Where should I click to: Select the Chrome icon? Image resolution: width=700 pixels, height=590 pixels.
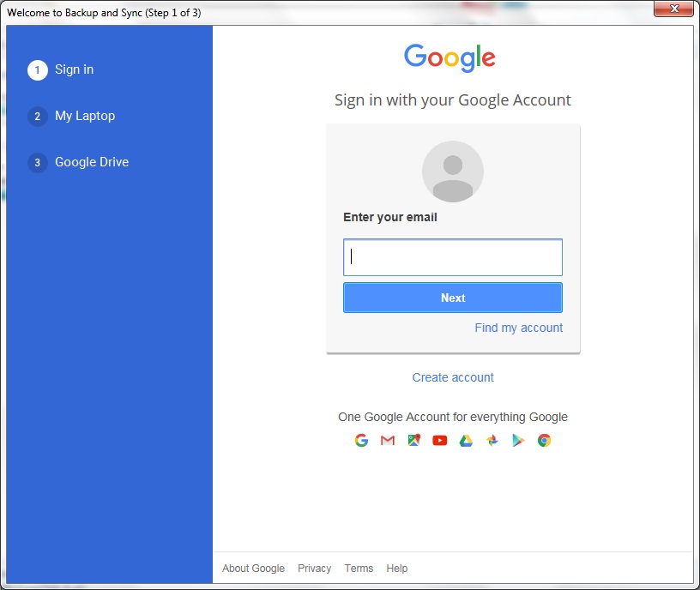pos(544,440)
